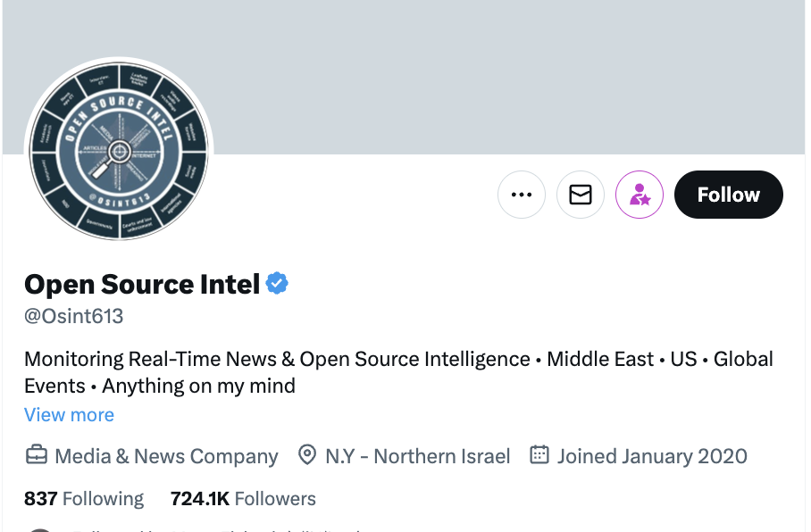The width and height of the screenshot is (811, 532).
Task: Select the Media & News Company label
Action: click(166, 456)
